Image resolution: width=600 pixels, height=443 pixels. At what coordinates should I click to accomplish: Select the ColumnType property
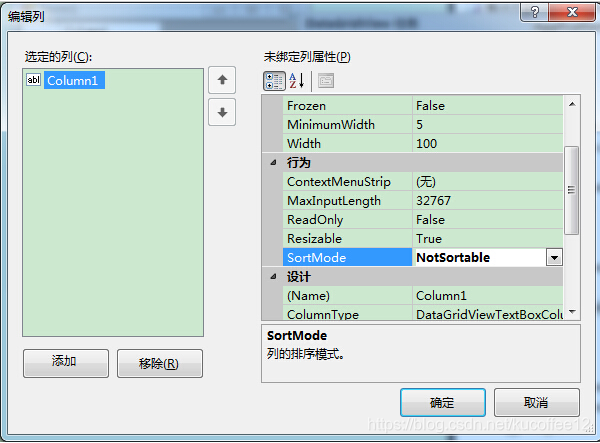click(x=347, y=313)
